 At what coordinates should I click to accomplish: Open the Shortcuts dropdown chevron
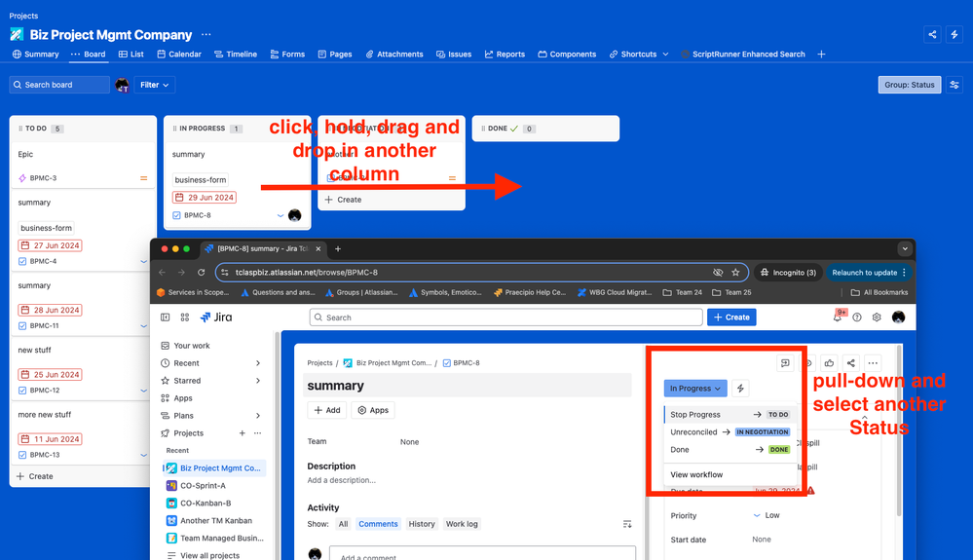point(665,55)
